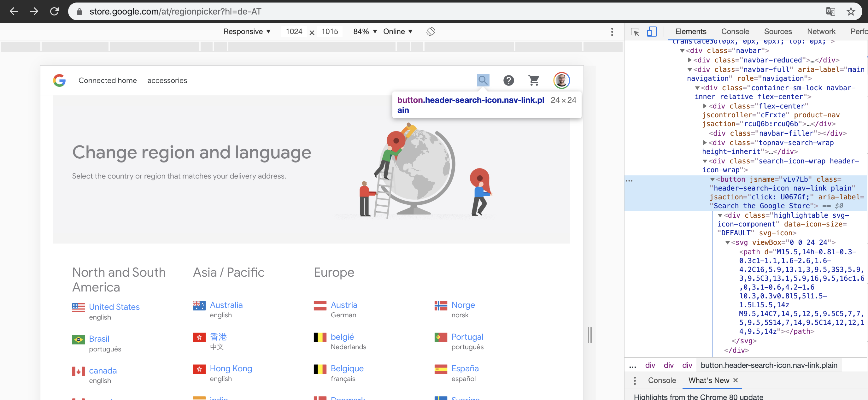Click the Google Store search magnifier icon
The image size is (868, 400).
click(483, 80)
